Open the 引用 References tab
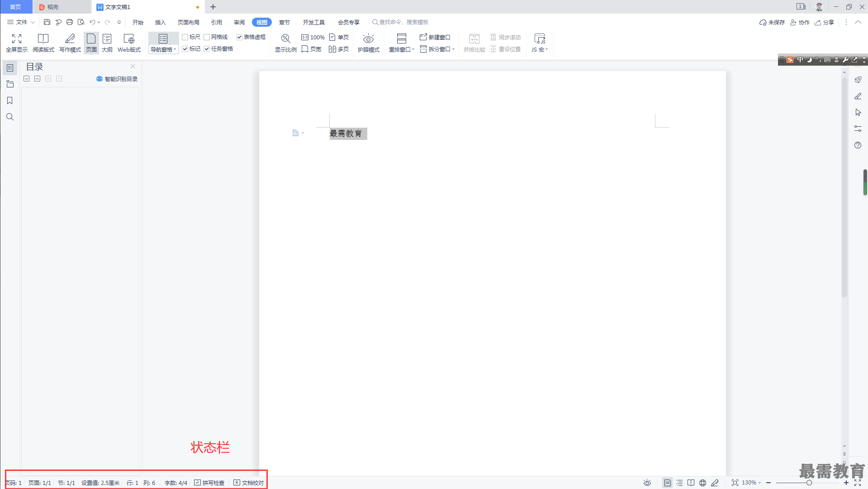The height and width of the screenshot is (489, 868). (x=217, y=22)
